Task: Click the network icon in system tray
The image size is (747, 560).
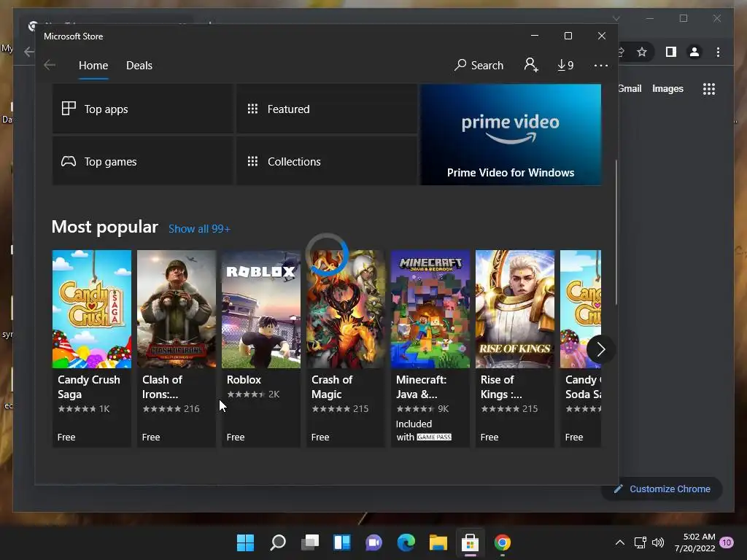Action: [640, 542]
